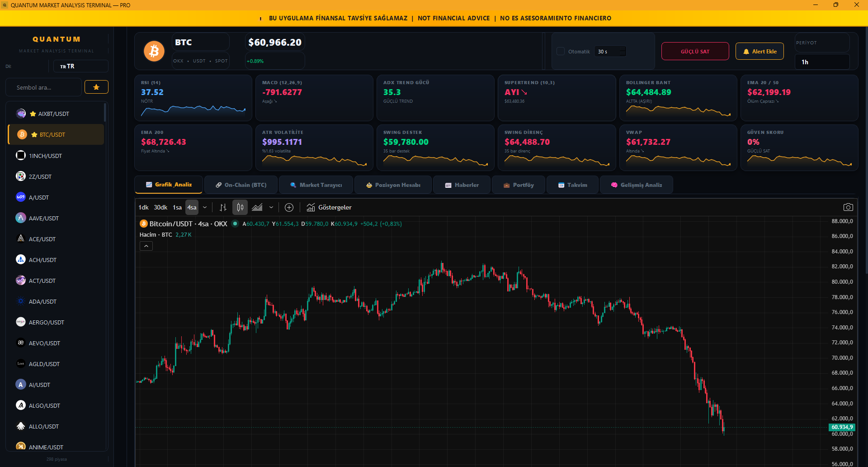
Task: Open the Market Tarayıcı tab
Action: click(316, 185)
